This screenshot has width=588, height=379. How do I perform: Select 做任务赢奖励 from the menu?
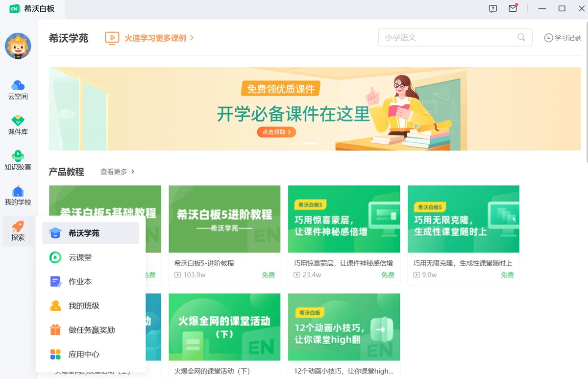click(90, 330)
